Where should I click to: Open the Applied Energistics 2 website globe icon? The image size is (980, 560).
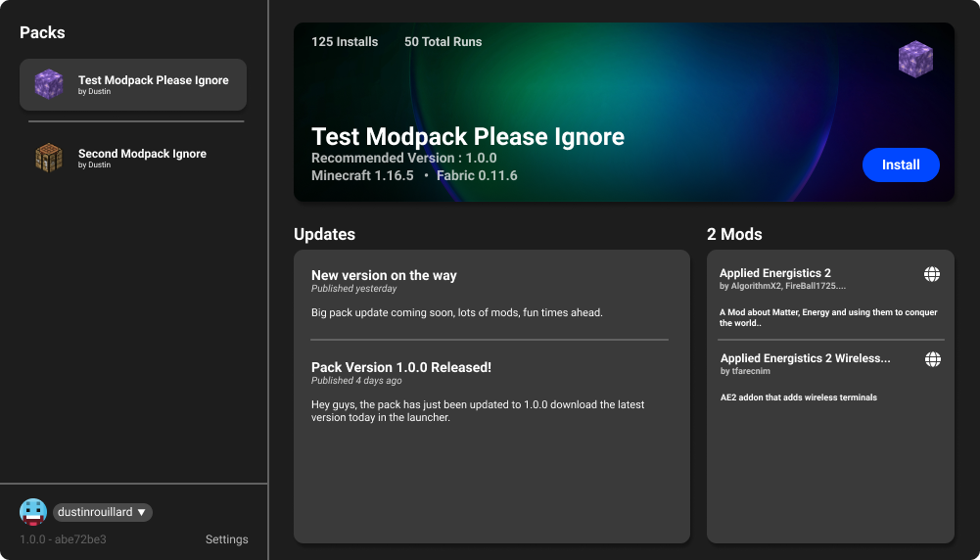[932, 275]
